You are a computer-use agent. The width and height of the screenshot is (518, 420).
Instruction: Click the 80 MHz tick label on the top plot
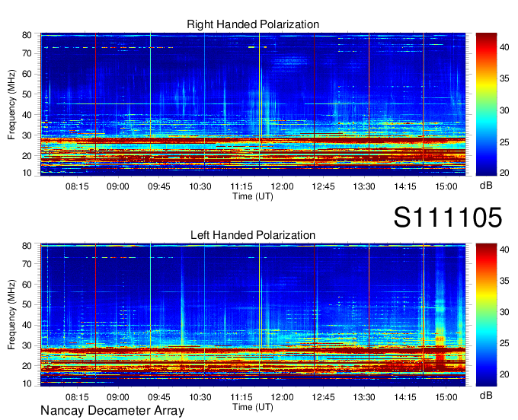click(27, 35)
